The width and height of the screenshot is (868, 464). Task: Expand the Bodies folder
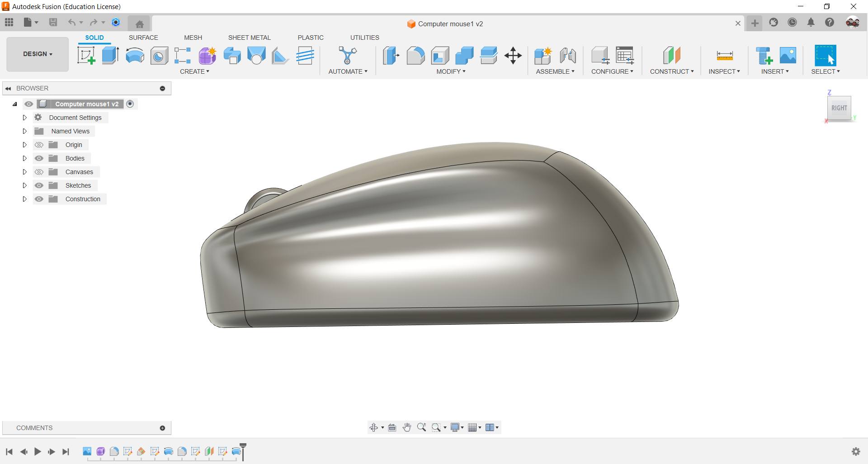click(x=25, y=158)
